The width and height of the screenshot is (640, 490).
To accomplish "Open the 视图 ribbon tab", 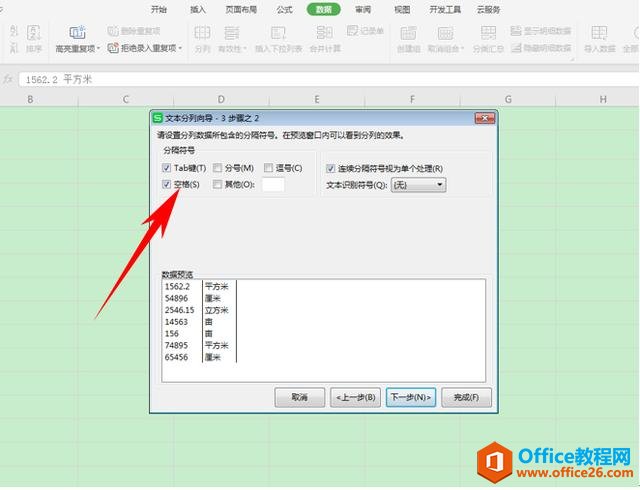I will tap(402, 9).
